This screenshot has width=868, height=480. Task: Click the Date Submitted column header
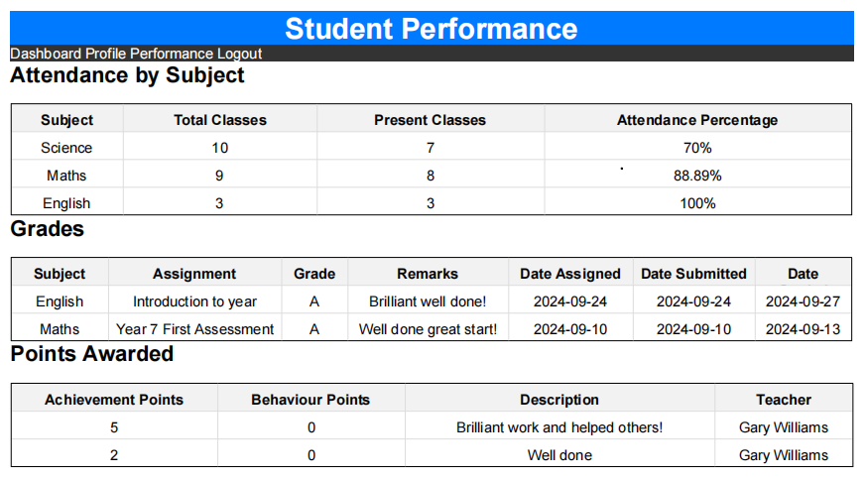point(693,274)
